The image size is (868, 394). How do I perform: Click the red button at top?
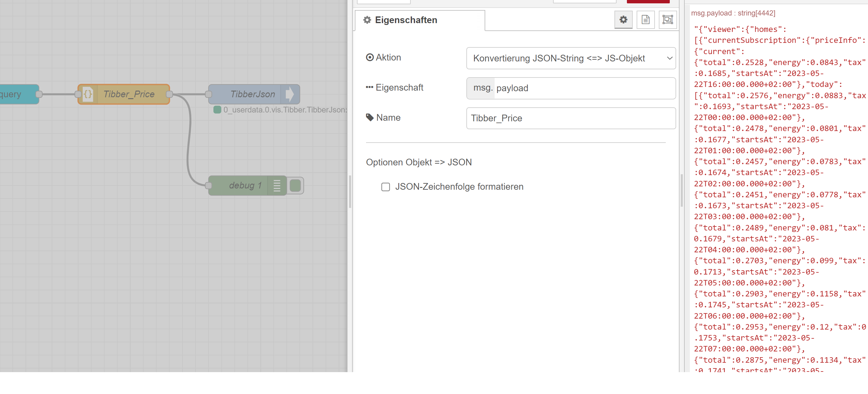tap(648, 1)
